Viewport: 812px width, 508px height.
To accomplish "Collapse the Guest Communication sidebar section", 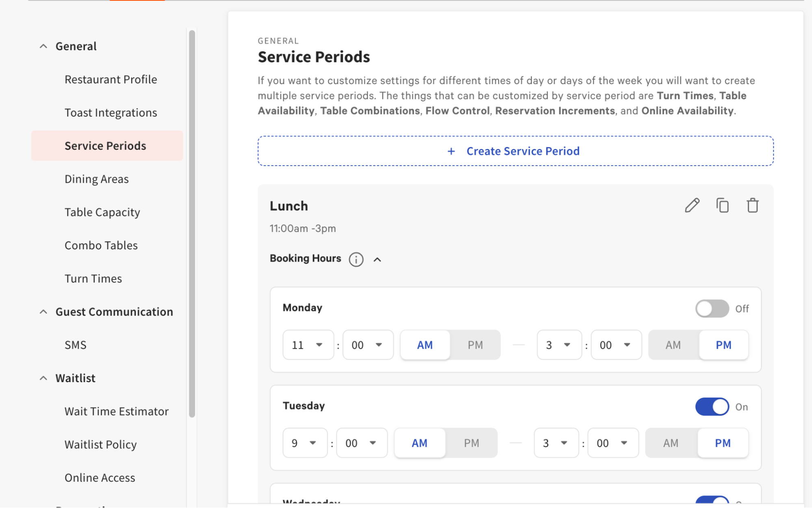I will click(43, 312).
